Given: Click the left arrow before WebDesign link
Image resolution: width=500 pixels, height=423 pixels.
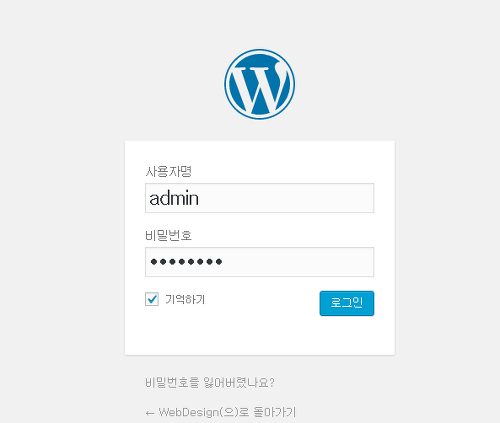Looking at the screenshot, I should (150, 413).
